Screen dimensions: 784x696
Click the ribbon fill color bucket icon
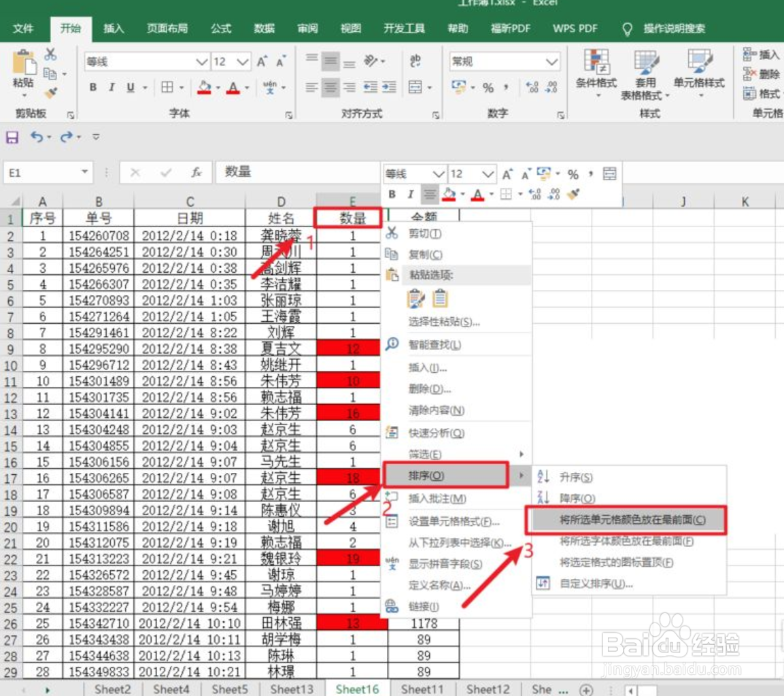[204, 88]
